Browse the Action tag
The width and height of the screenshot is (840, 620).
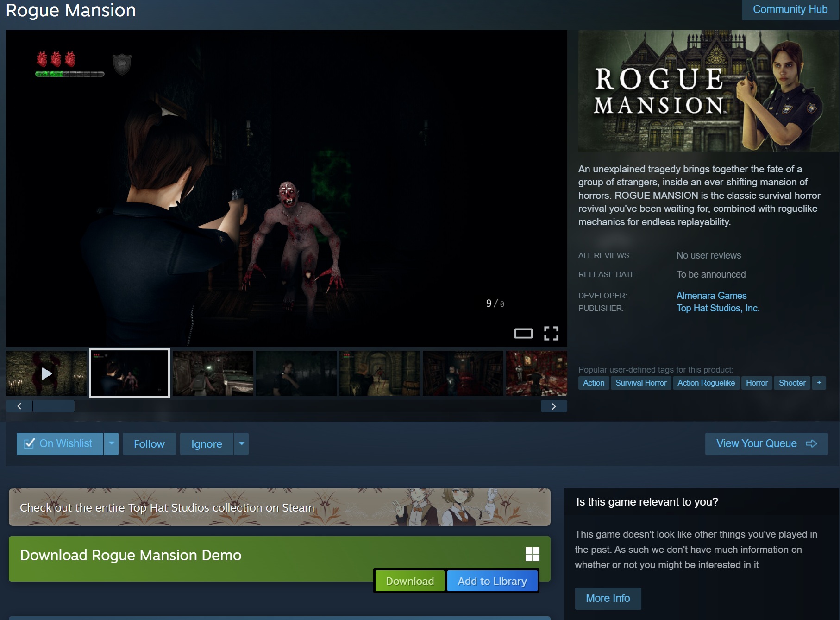[594, 383]
